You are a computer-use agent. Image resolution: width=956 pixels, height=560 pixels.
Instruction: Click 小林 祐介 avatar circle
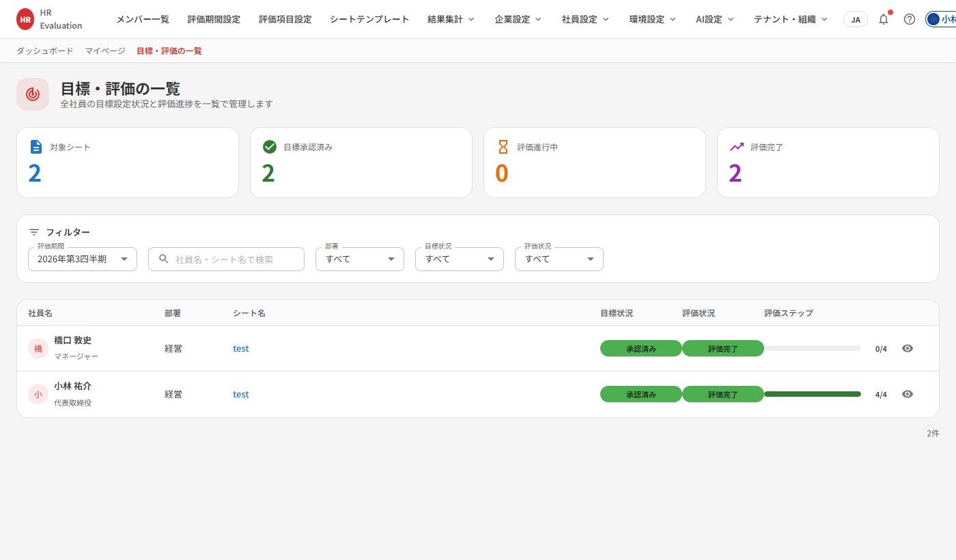pos(38,394)
